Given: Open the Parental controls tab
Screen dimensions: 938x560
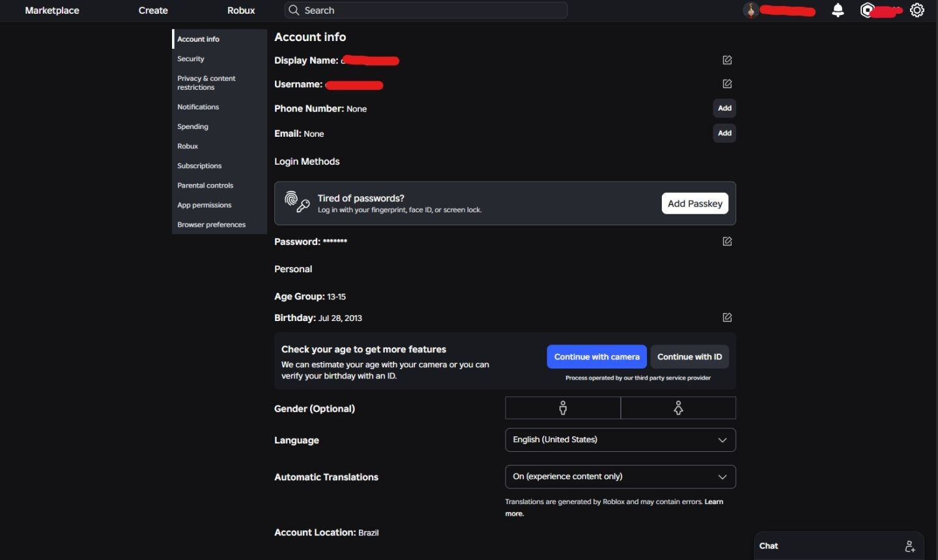Looking at the screenshot, I should coord(220,185).
